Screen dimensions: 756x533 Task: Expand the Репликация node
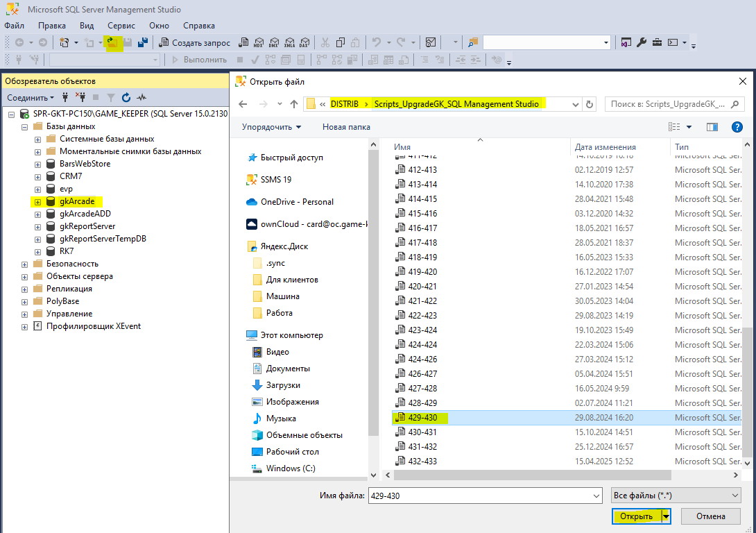(24, 289)
